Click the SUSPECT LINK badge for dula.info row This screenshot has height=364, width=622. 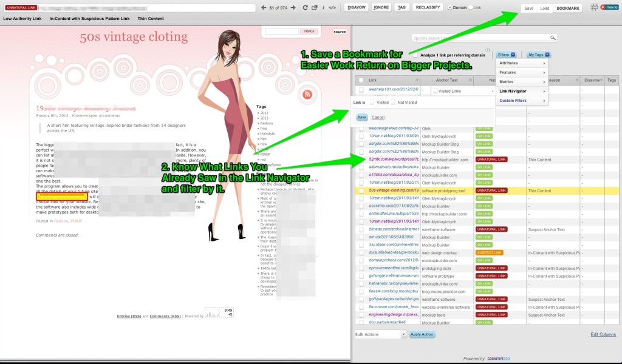[x=490, y=253]
